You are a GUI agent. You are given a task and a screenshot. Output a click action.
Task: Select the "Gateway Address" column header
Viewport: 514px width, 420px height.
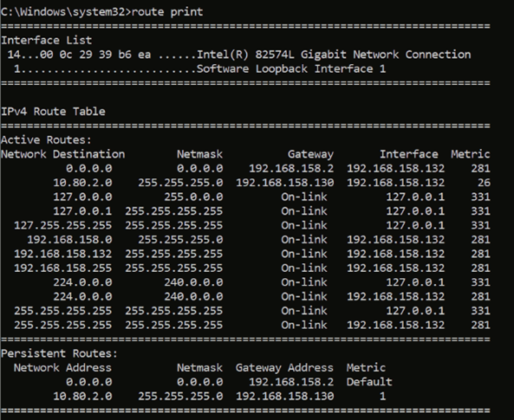point(284,367)
